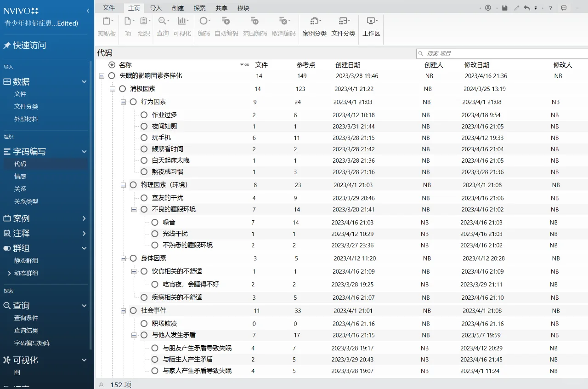Select the circle next to 玩手机 code
The height and width of the screenshot is (389, 588).
click(x=144, y=137)
